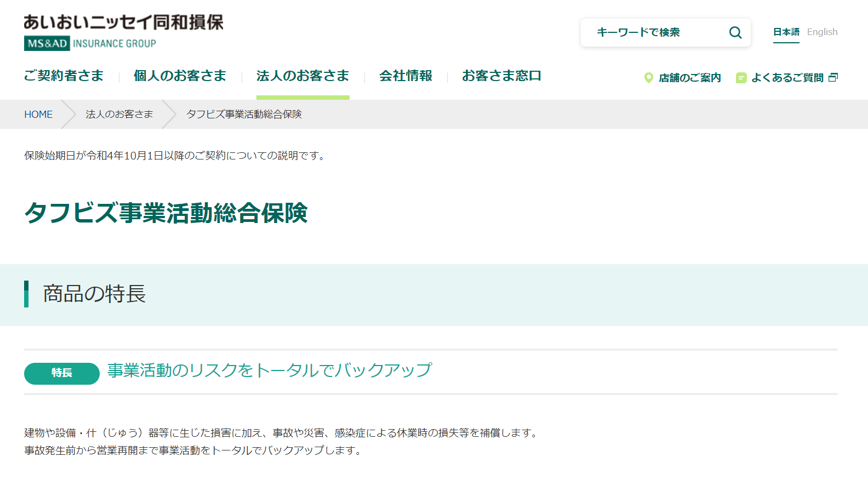Click 法人のお客さま in the breadcrumb trail
Screen dimensions: 868x485
pyautogui.click(x=119, y=115)
